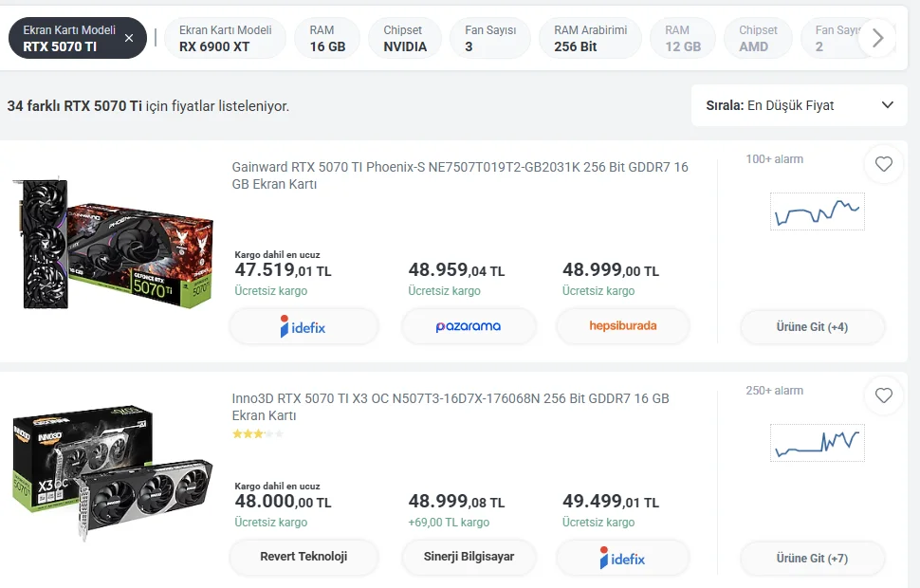The width and height of the screenshot is (920, 588).
Task: Favorite the Gainward RTX 5070 TI card
Action: coord(884,164)
